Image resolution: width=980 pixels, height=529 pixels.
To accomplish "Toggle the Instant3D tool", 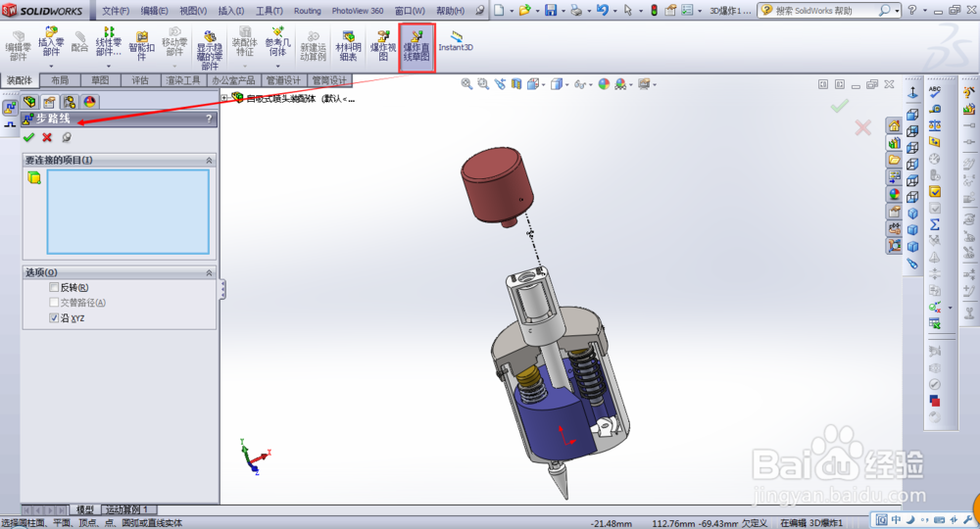I will [456, 41].
